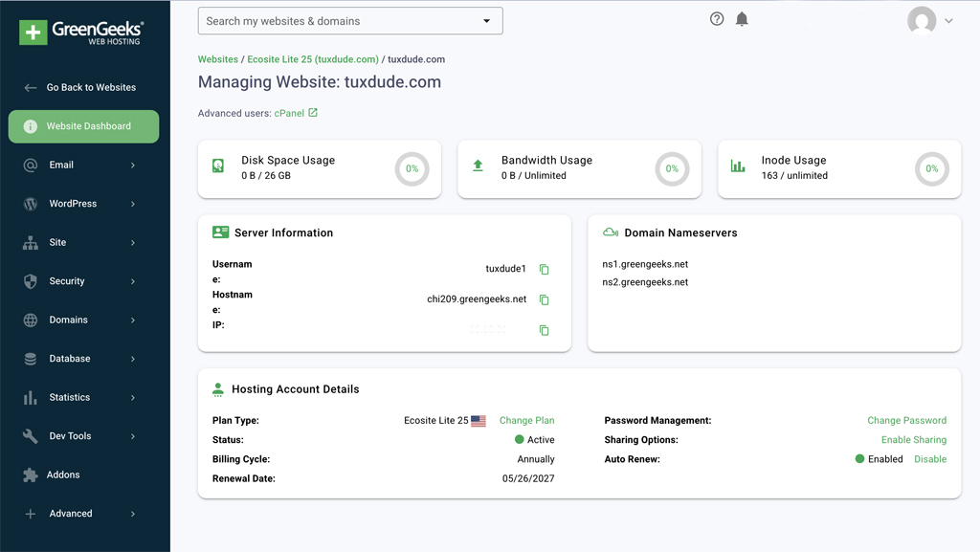
Task: Click the cPanel external link icon
Action: pos(313,112)
